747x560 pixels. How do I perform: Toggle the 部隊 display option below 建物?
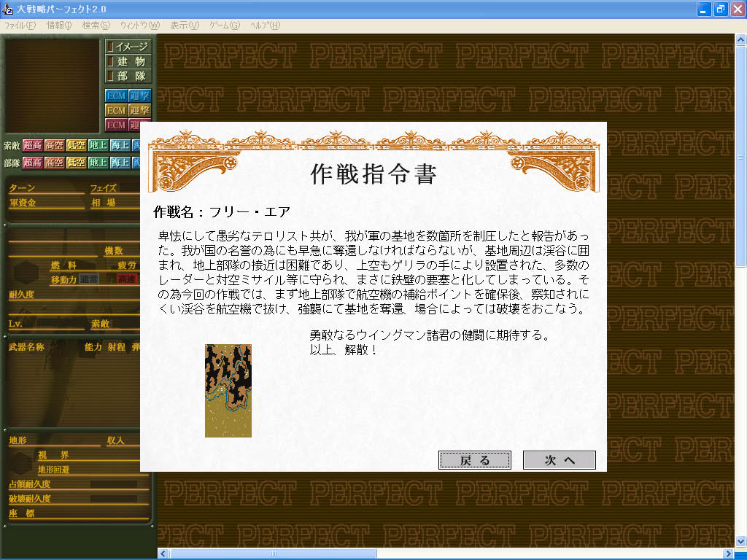point(128,76)
